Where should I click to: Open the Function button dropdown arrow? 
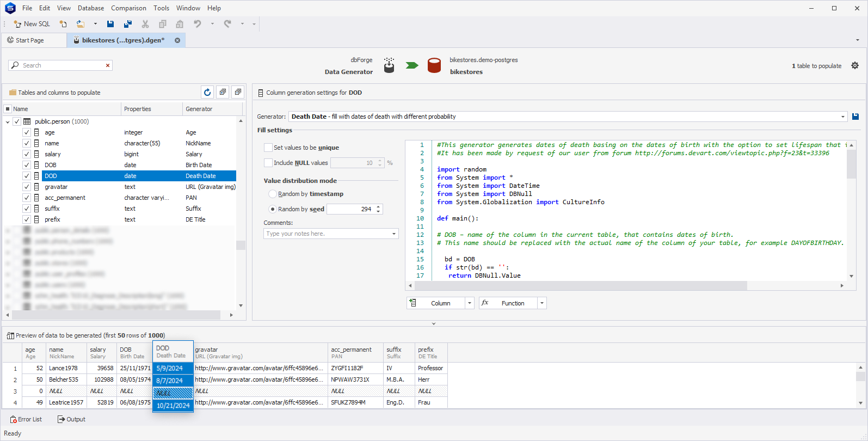point(542,303)
